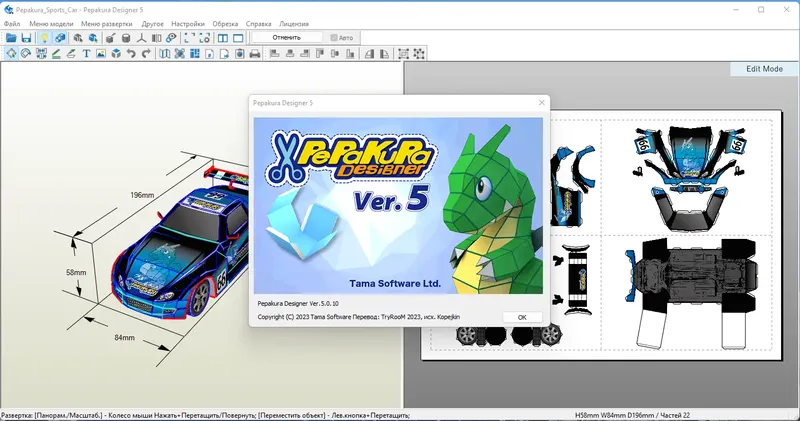Click the 58mm dimension label
This screenshot has width=800, height=421.
pos(76,273)
